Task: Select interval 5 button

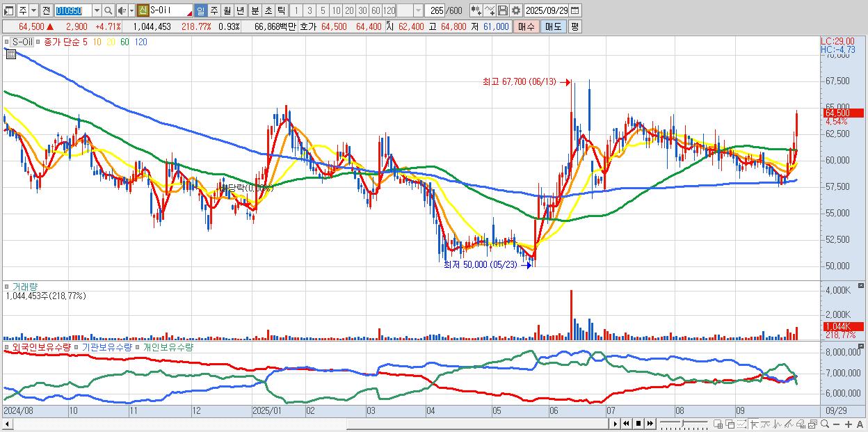Action: coord(323,10)
